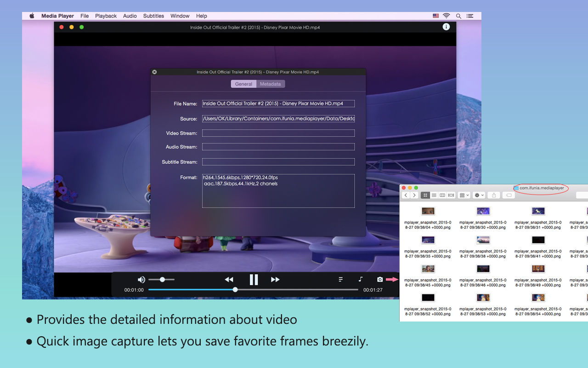This screenshot has width=588, height=368.
Task: Capture a snapshot with the camera icon
Action: pyautogui.click(x=380, y=280)
